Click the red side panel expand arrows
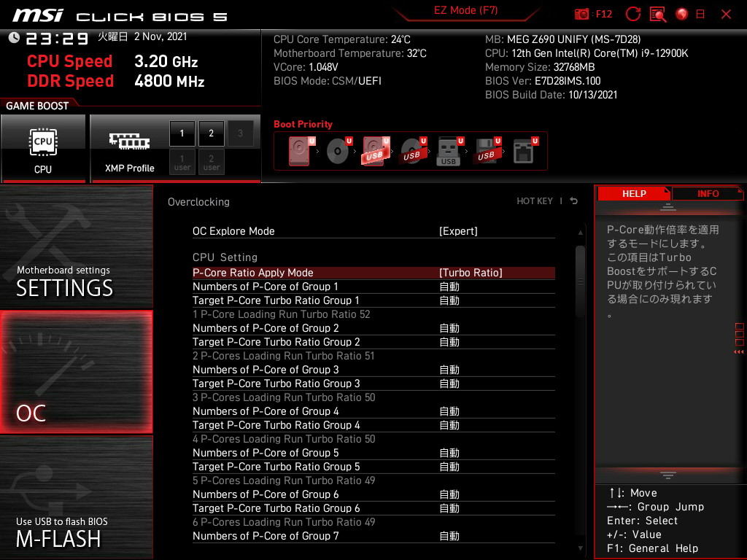 point(739,352)
